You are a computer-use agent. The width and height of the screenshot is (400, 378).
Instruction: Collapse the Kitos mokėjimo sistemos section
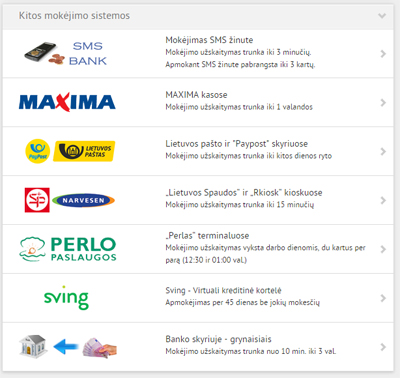pyautogui.click(x=382, y=16)
